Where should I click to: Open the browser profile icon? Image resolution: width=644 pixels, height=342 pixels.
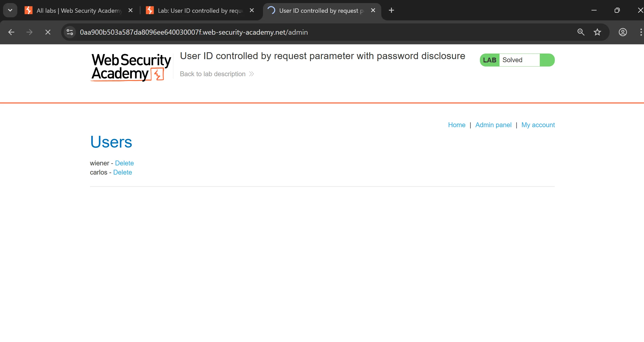click(x=623, y=32)
